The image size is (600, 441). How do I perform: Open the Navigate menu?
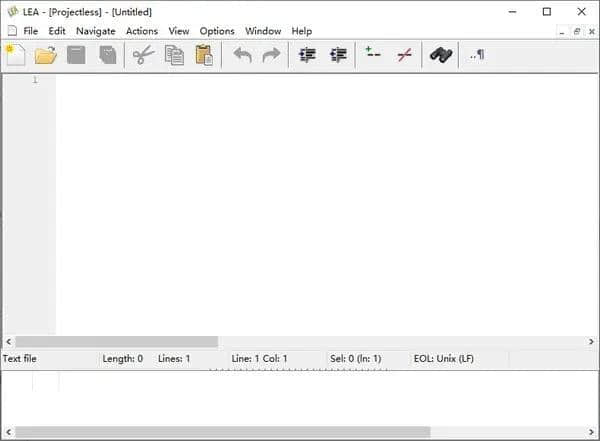tap(96, 31)
